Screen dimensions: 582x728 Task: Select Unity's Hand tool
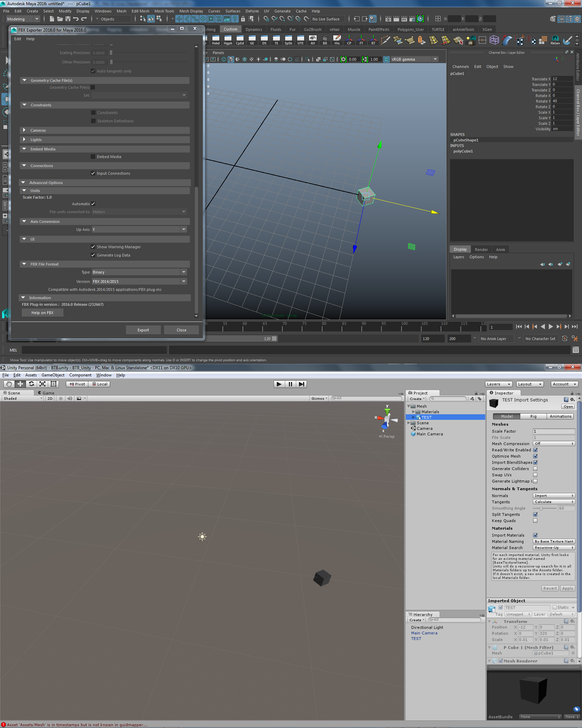coord(9,384)
